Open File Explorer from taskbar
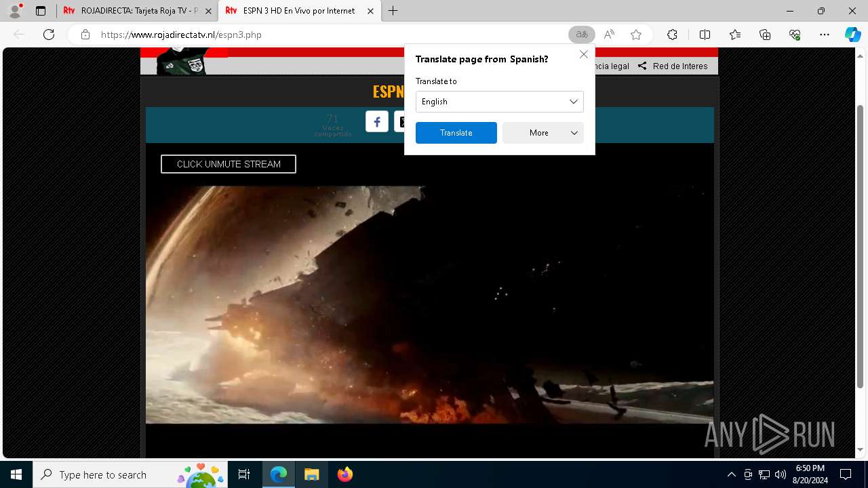 click(311, 474)
